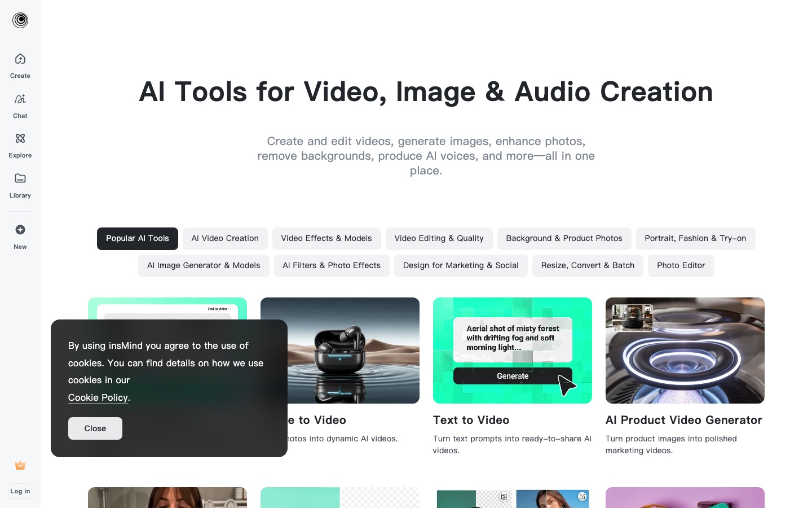Select the Video Editing & Quality tab
This screenshot has height=508, width=812.
(x=439, y=239)
